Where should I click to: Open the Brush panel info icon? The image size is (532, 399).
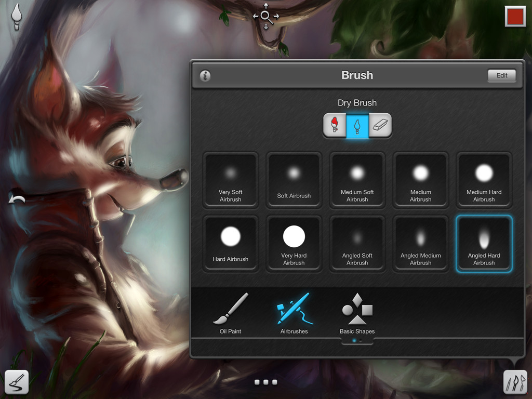(x=205, y=75)
